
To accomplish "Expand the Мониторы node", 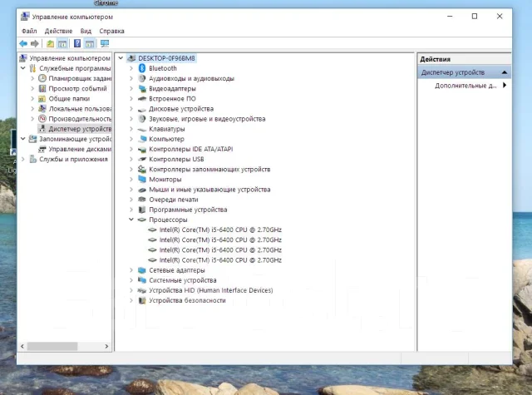I will pyautogui.click(x=131, y=179).
